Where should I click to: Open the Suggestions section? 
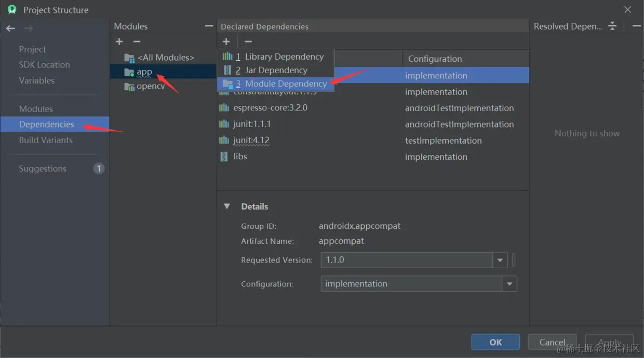point(43,169)
